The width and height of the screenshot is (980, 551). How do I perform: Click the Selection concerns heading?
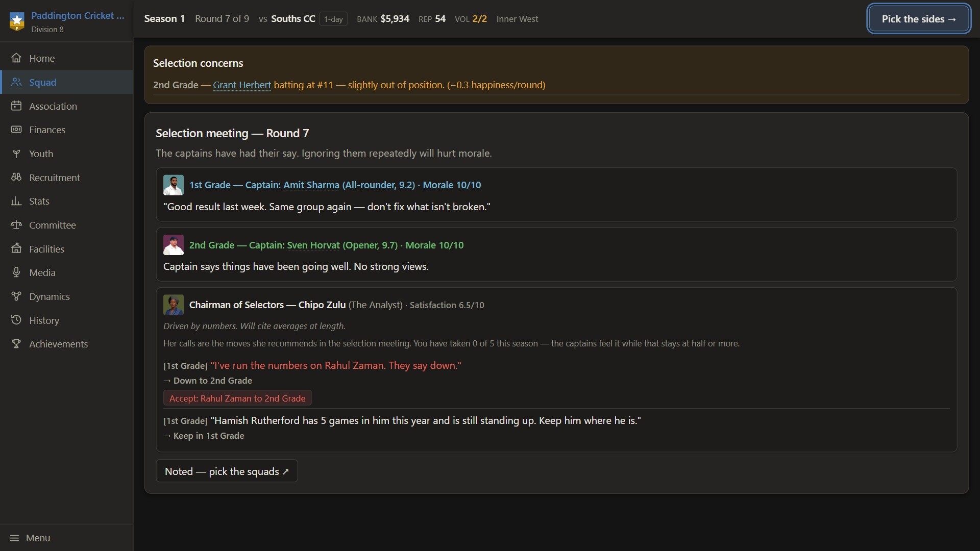pos(198,63)
